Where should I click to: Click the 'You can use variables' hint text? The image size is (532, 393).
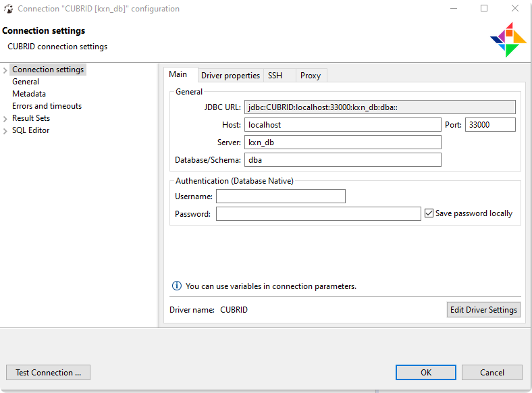[271, 286]
